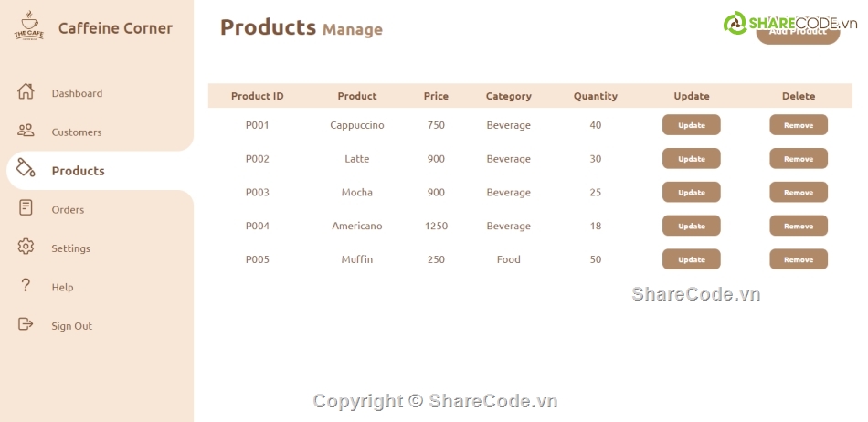Select the Settings menu label
Screen dimensions: 868x422
tap(70, 248)
